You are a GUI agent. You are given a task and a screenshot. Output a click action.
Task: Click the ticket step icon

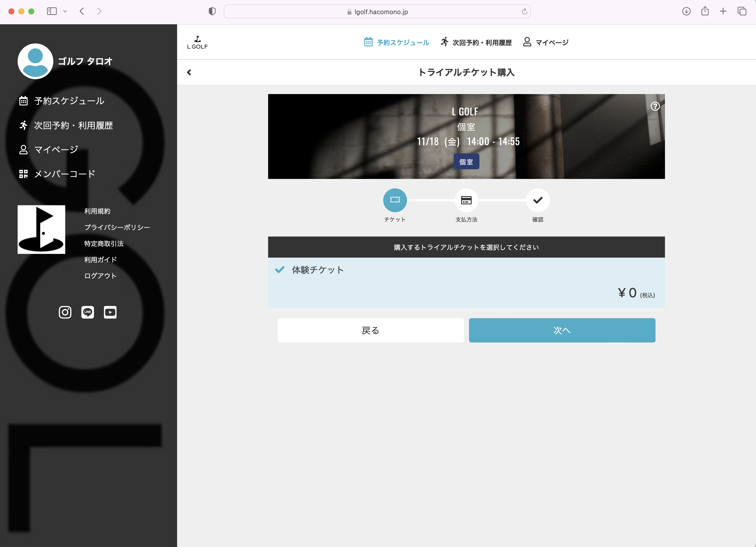click(x=395, y=200)
